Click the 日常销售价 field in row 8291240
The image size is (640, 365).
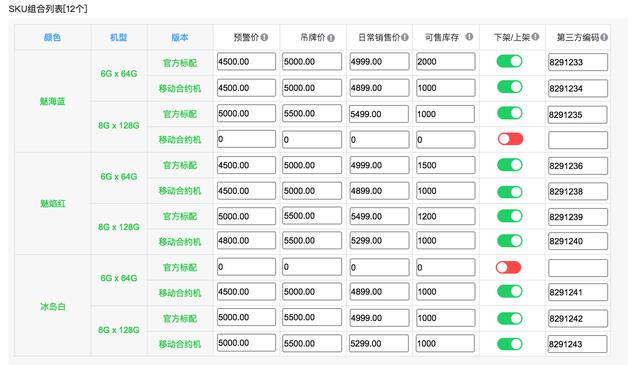click(x=379, y=241)
